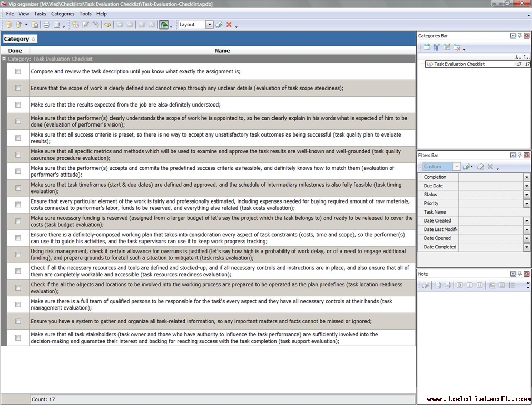Tick checkbox for 'Ensure you have a system' task
Viewport: 532px width, 405px height.
[18, 321]
